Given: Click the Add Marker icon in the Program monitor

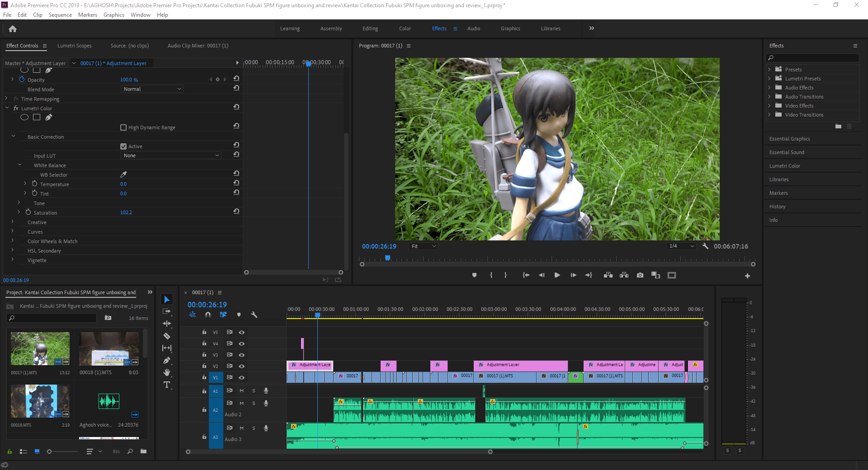Looking at the screenshot, I should 474,275.
